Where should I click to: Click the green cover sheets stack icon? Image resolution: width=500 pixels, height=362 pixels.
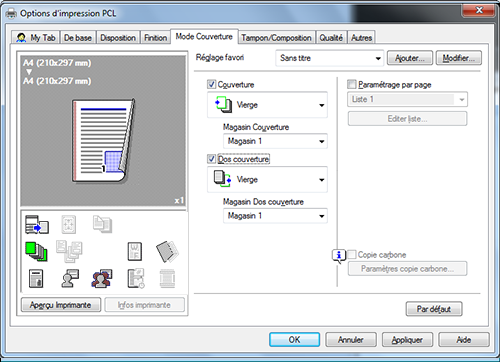point(36,251)
